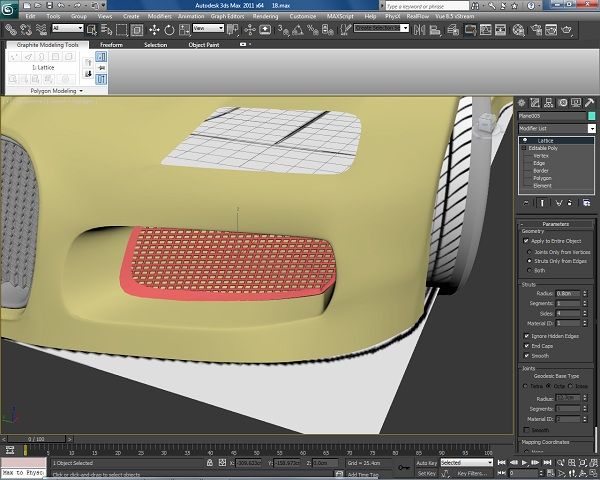Open the Hierarchy command panel tab
Image resolution: width=600 pixels, height=480 pixels.
548,103
